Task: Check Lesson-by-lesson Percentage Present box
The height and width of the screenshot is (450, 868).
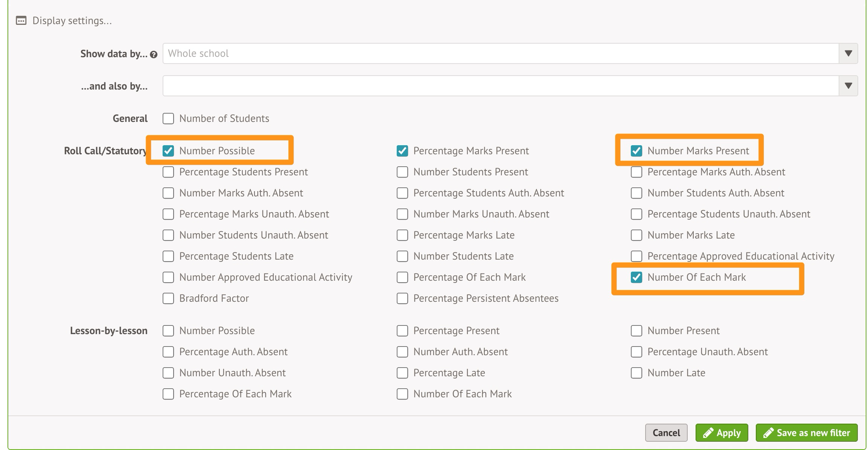Action: (x=402, y=331)
